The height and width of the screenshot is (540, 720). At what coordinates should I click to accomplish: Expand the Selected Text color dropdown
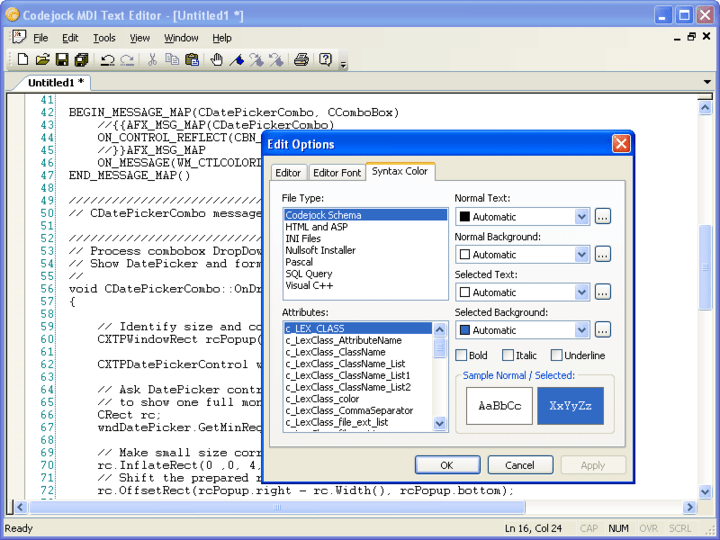pyautogui.click(x=581, y=292)
